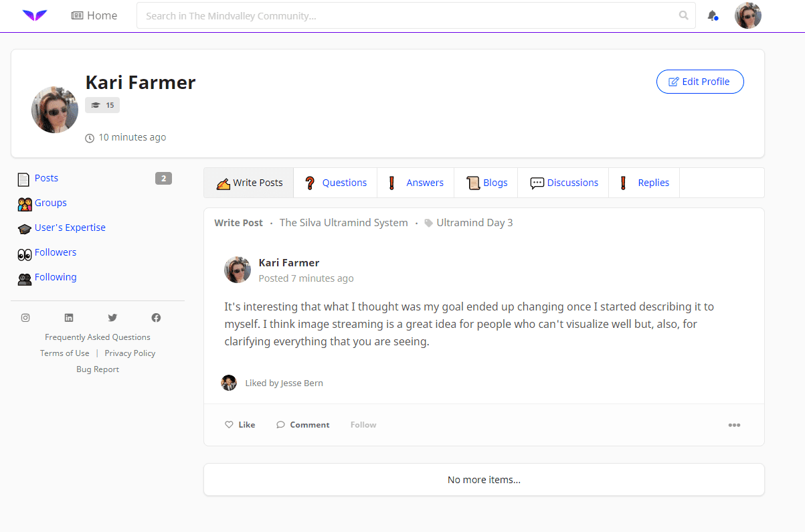Open the notifications bell
The height and width of the screenshot is (532, 805).
click(x=713, y=15)
